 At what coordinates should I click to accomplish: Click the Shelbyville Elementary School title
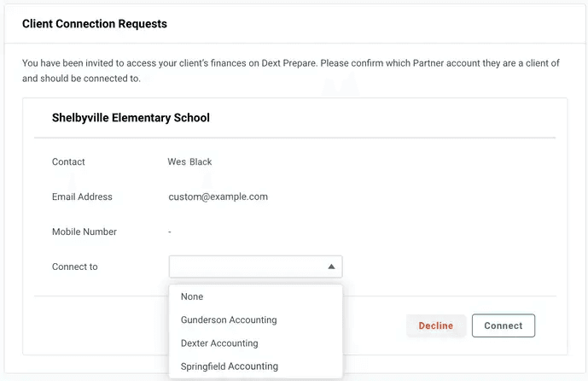131,117
